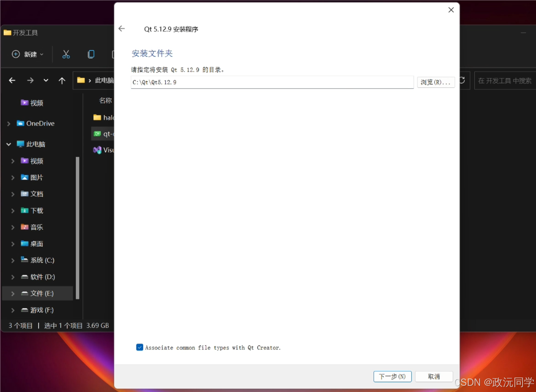Edit the install path C:\Qt\Qt5.12.9 field
Screen dimensions: 536x392
(x=272, y=82)
